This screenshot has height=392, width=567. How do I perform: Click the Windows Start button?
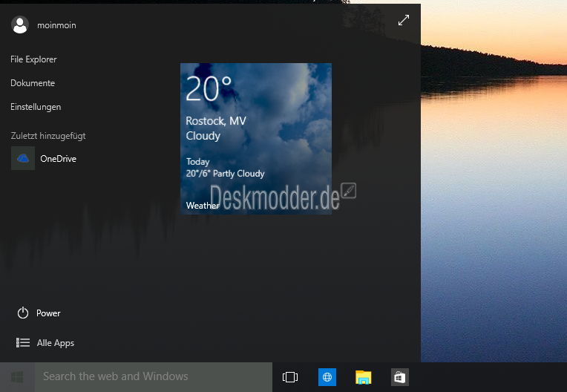coord(17,377)
